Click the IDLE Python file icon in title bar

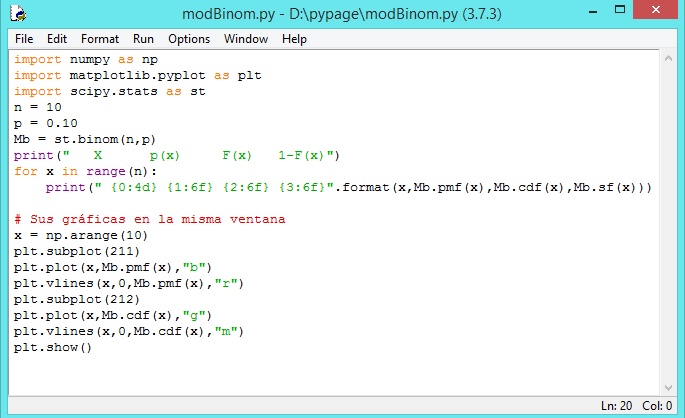point(17,13)
